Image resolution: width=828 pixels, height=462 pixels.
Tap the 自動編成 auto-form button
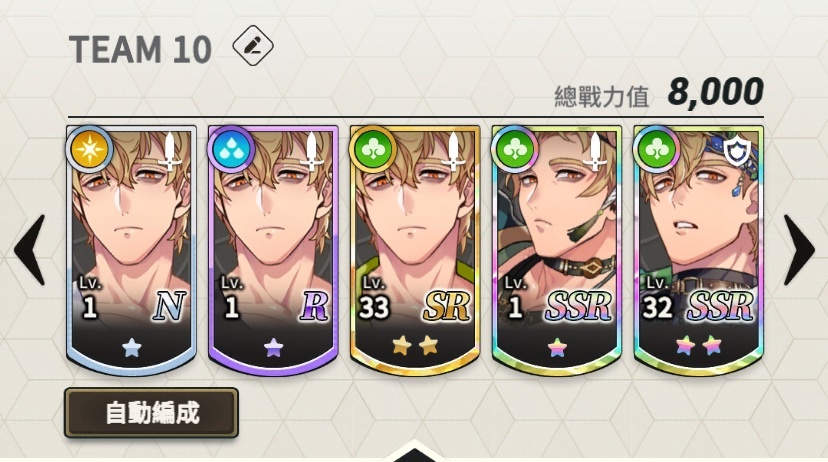(152, 413)
